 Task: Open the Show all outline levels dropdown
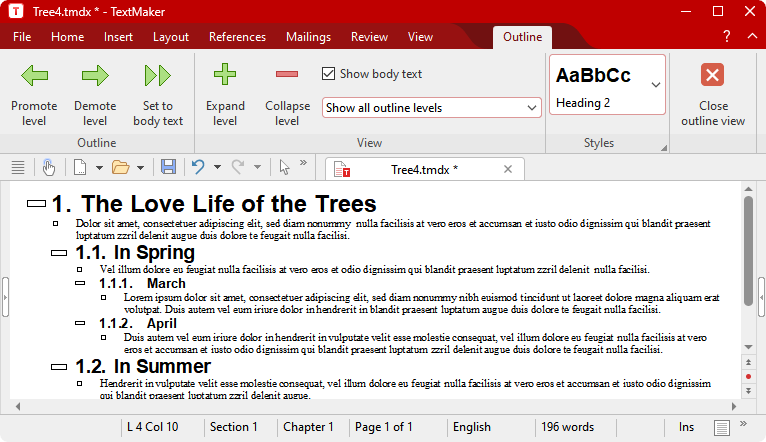[x=431, y=107]
